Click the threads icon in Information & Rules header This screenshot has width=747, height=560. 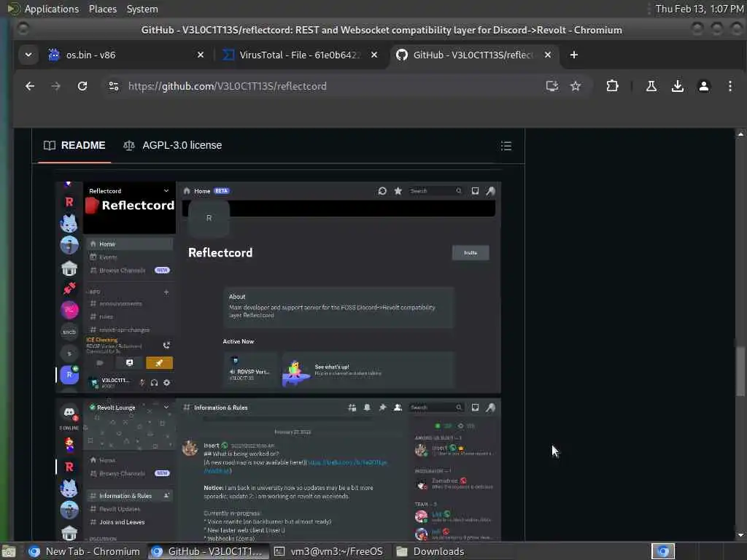click(x=352, y=408)
